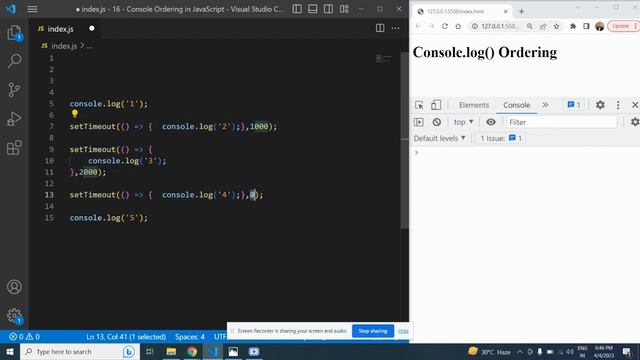The width and height of the screenshot is (640, 360).
Task: Switch to the DevTools Console tab
Action: pos(516,105)
